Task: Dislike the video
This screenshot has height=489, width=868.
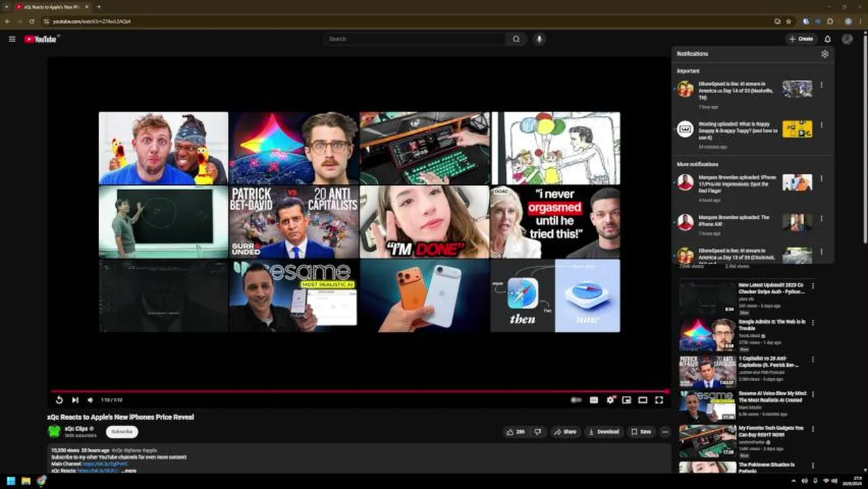Action: [x=537, y=431]
